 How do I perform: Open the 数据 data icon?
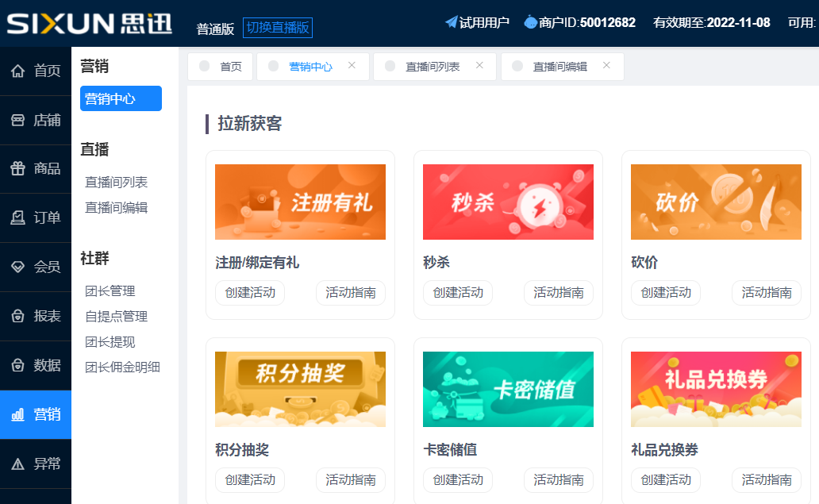point(19,365)
